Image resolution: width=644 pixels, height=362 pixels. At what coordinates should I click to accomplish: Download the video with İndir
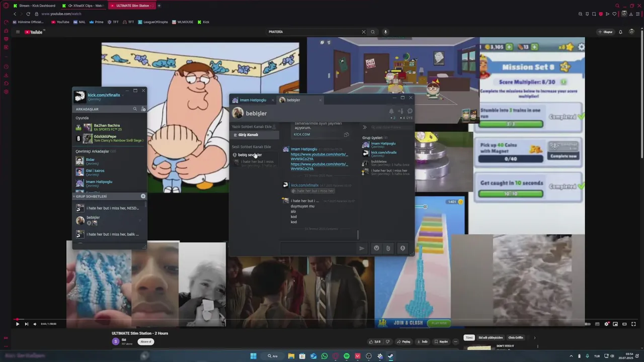click(422, 341)
